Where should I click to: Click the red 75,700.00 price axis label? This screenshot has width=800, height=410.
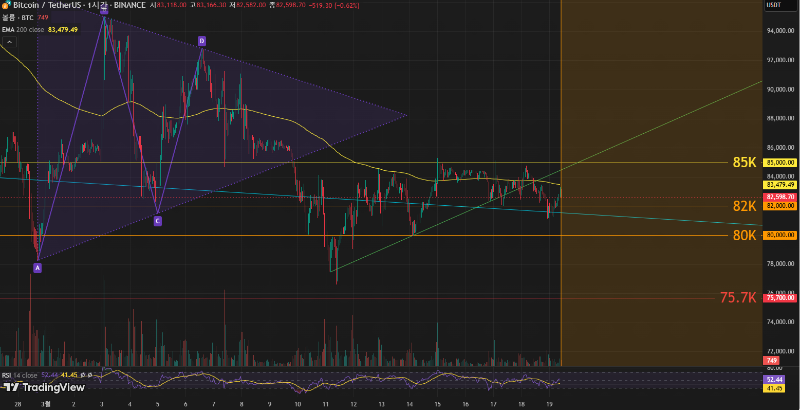coord(779,298)
